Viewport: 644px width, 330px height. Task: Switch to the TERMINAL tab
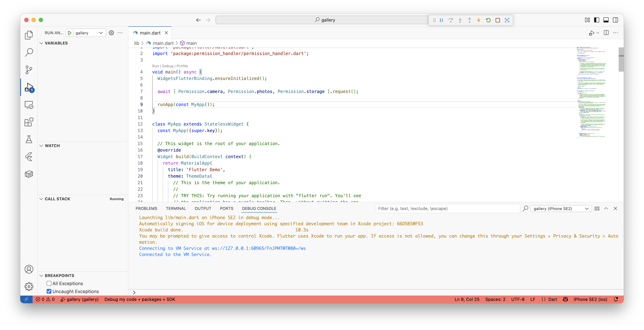point(176,208)
